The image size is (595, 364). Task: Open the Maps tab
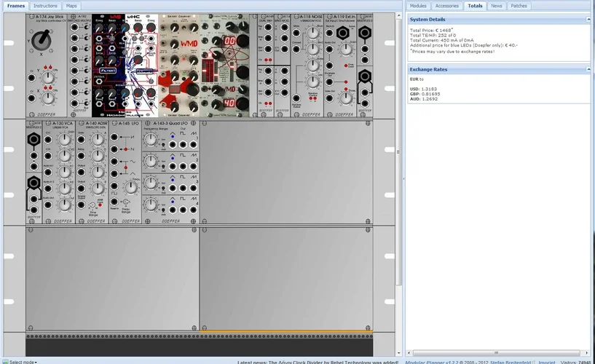71,6
